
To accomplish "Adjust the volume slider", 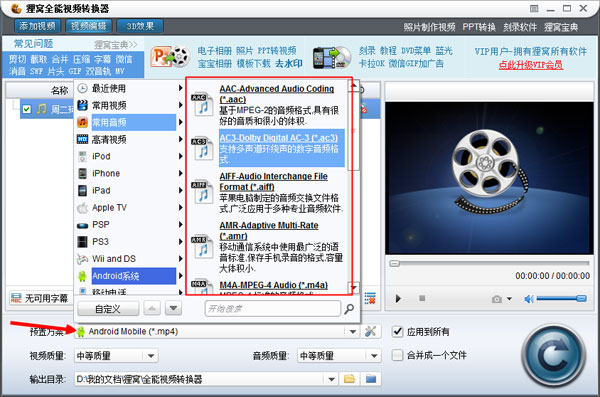I will [561, 299].
